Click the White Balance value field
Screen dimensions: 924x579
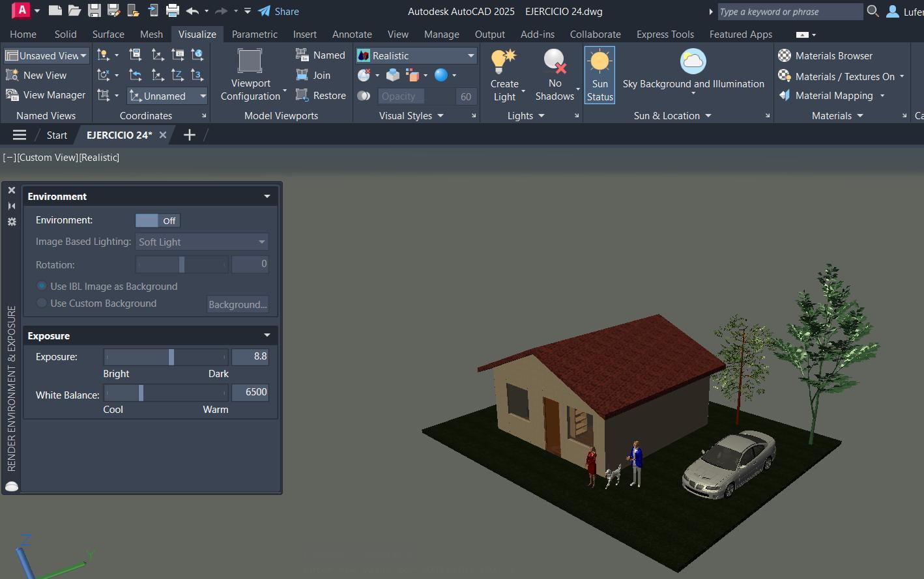click(x=250, y=392)
